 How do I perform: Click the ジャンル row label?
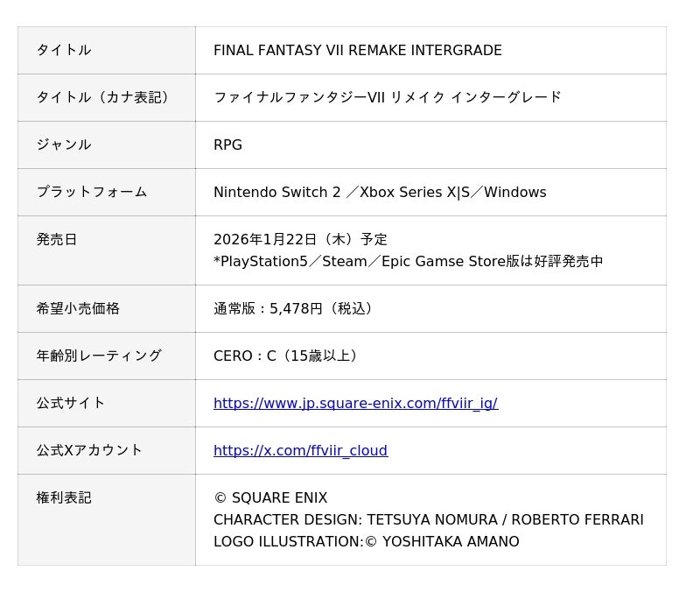tap(64, 145)
